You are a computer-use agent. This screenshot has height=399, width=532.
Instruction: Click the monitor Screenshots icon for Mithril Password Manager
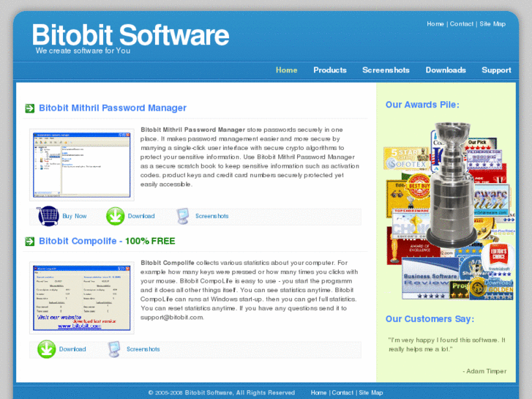183,216
